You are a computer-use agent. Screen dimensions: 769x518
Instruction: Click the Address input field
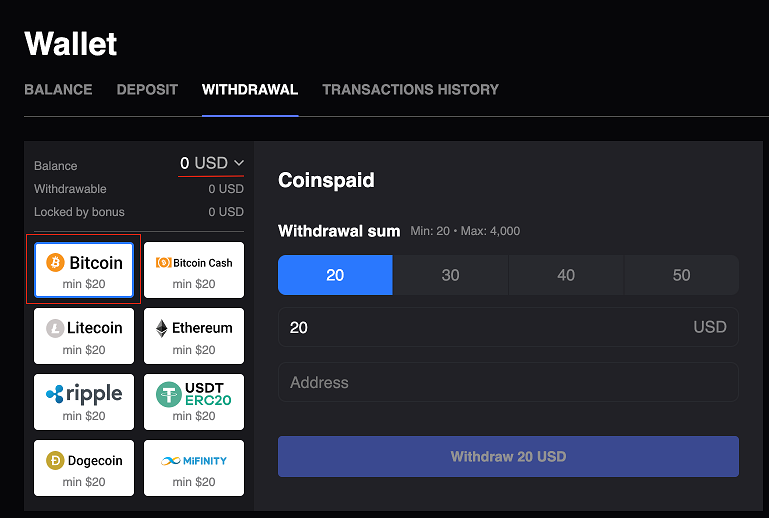pyautogui.click(x=508, y=383)
